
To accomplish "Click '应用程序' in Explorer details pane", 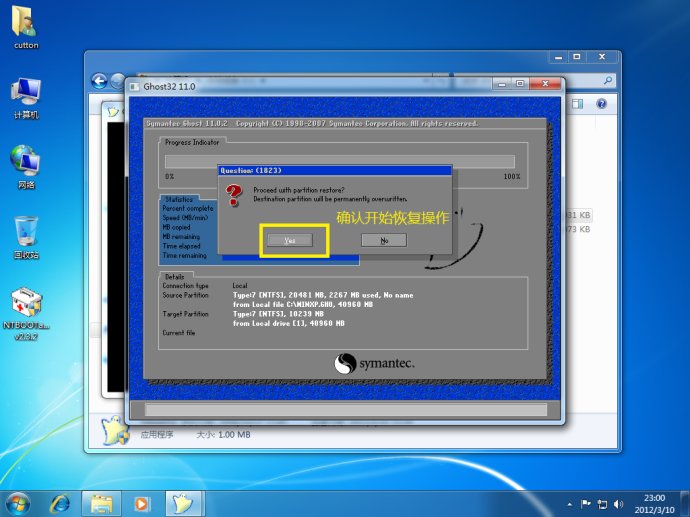I will coord(157,435).
